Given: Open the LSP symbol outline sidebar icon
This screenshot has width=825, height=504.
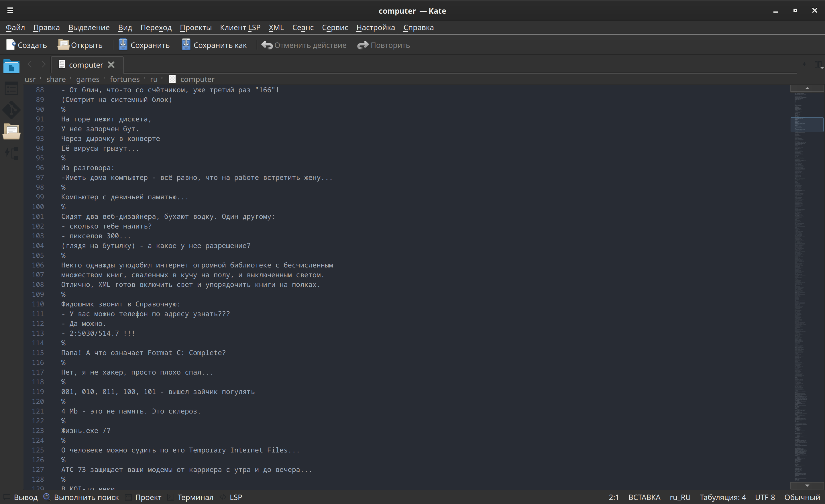Looking at the screenshot, I should [11, 153].
